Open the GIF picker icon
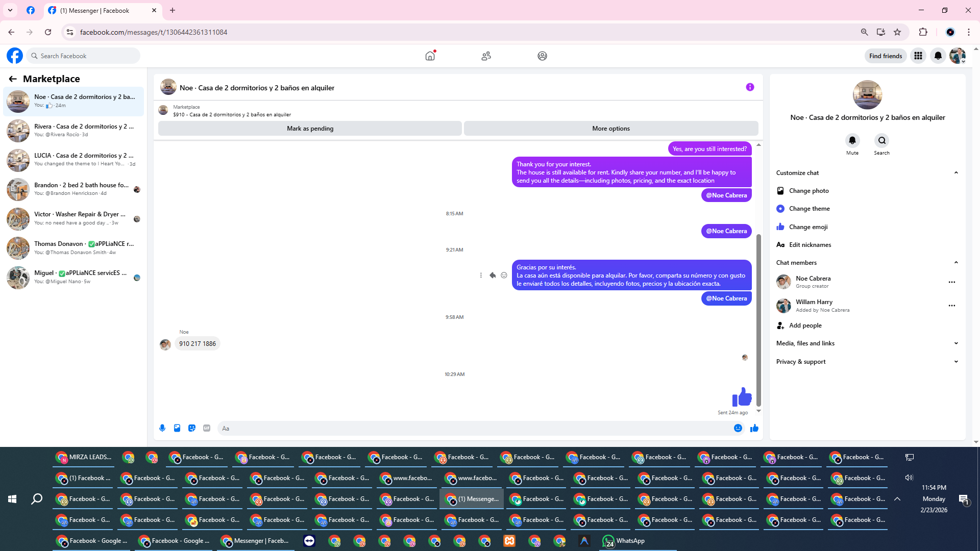 [207, 428]
